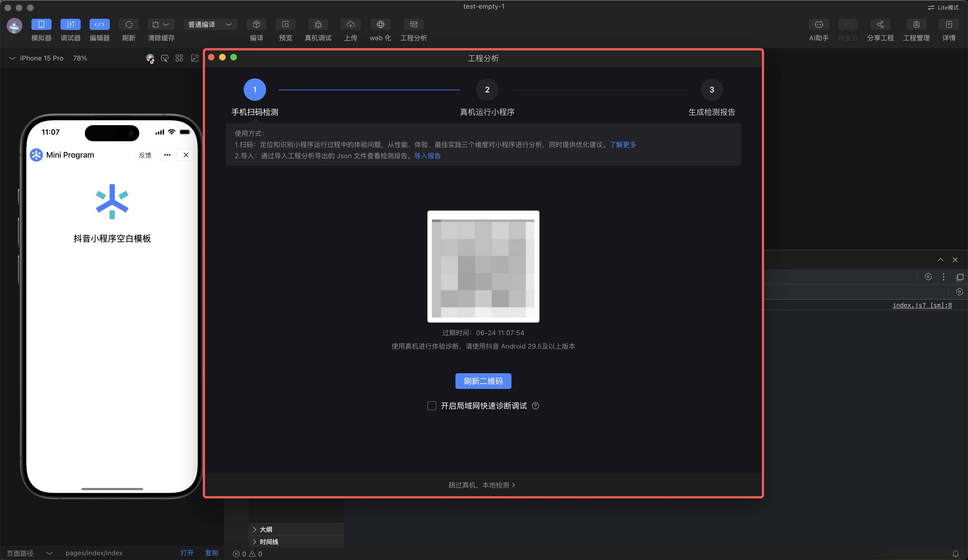Click the 导入报告 link
This screenshot has height=560, width=968.
pos(427,156)
